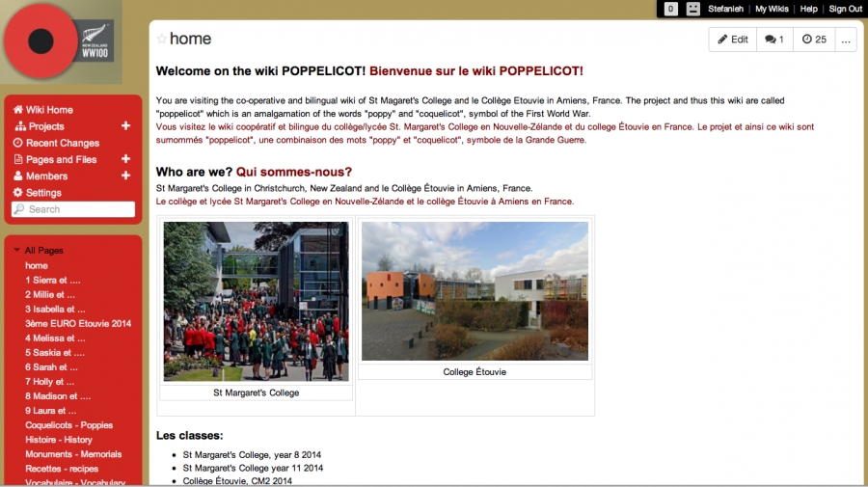
Task: Click the 'Welcome on the wiki POPPELICOT!' heading
Action: point(260,70)
